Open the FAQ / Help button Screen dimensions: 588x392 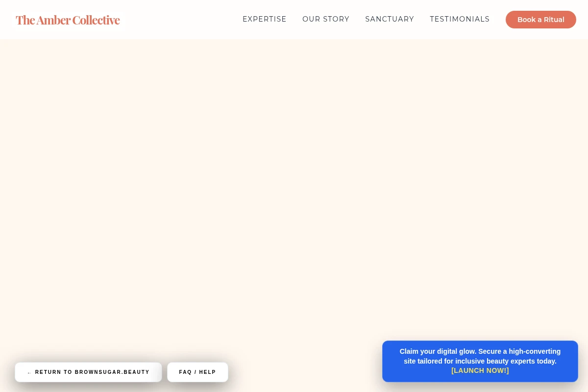point(197,372)
